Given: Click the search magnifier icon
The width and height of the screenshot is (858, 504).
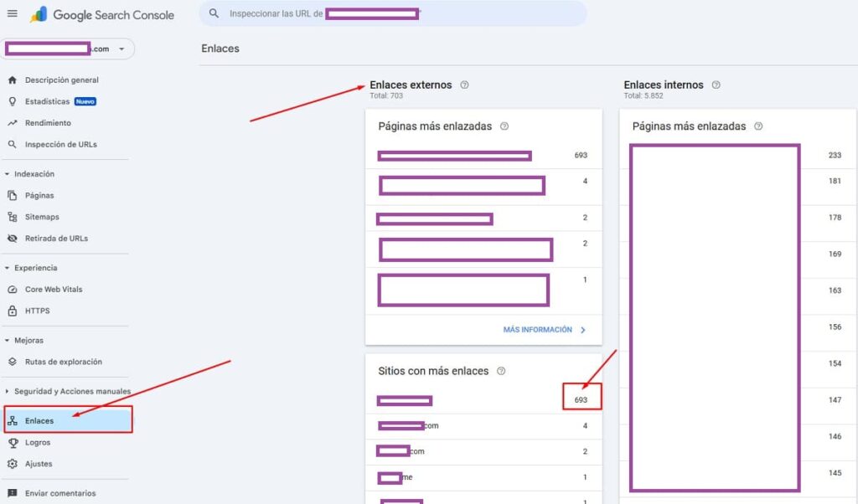Looking at the screenshot, I should tap(214, 13).
